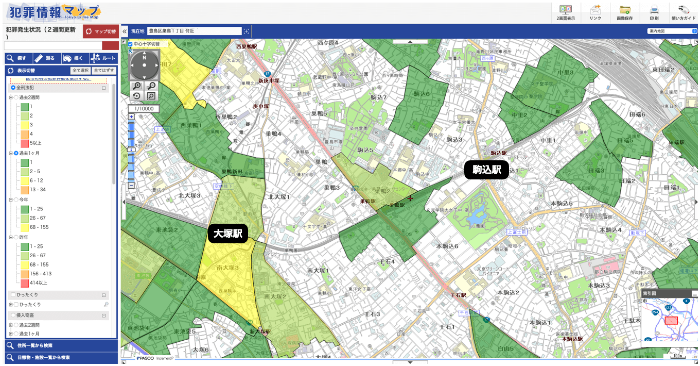
Task: Click the zoom scale slider plus end
Action: 131,117
